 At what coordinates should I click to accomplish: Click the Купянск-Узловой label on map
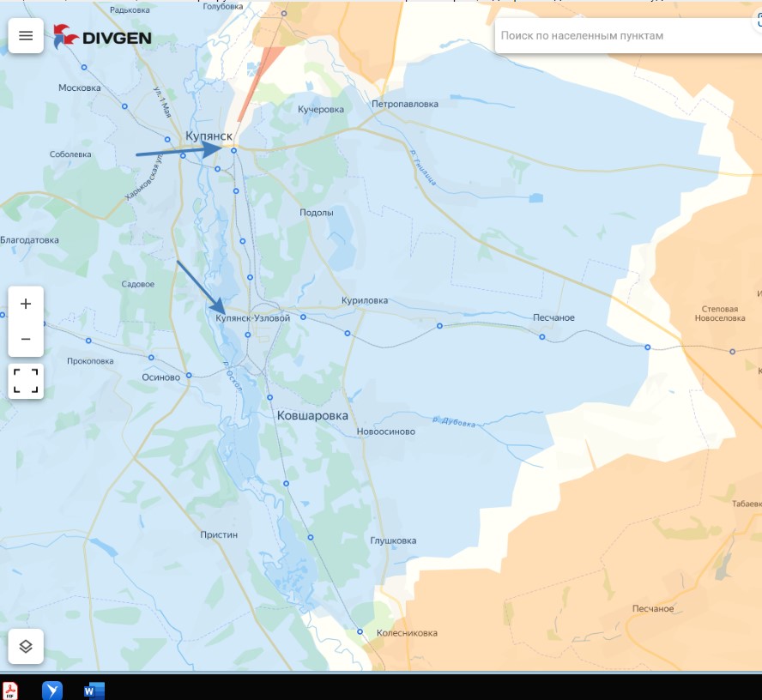(x=253, y=318)
